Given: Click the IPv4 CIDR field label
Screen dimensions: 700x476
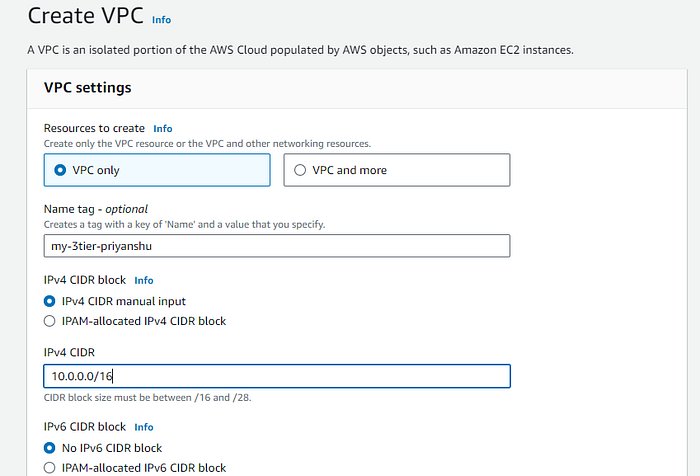Looking at the screenshot, I should click(x=69, y=352).
